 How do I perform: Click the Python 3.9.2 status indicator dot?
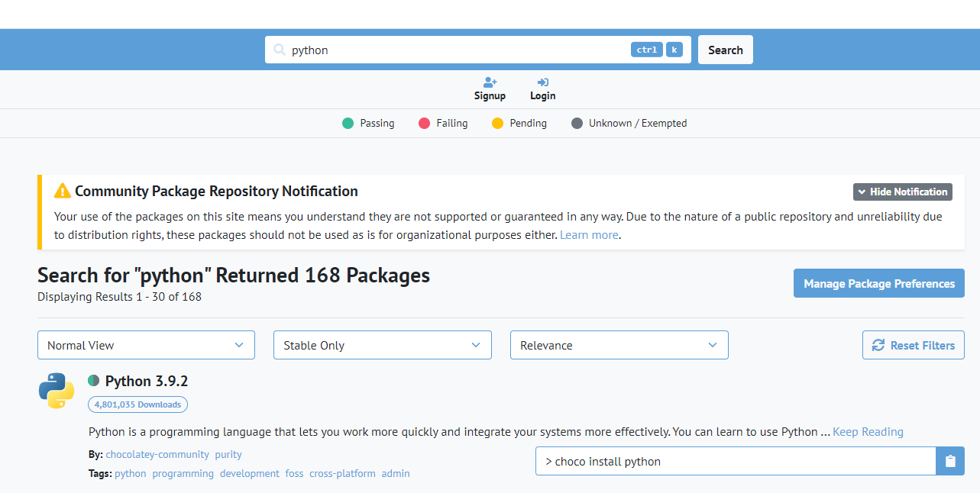94,380
